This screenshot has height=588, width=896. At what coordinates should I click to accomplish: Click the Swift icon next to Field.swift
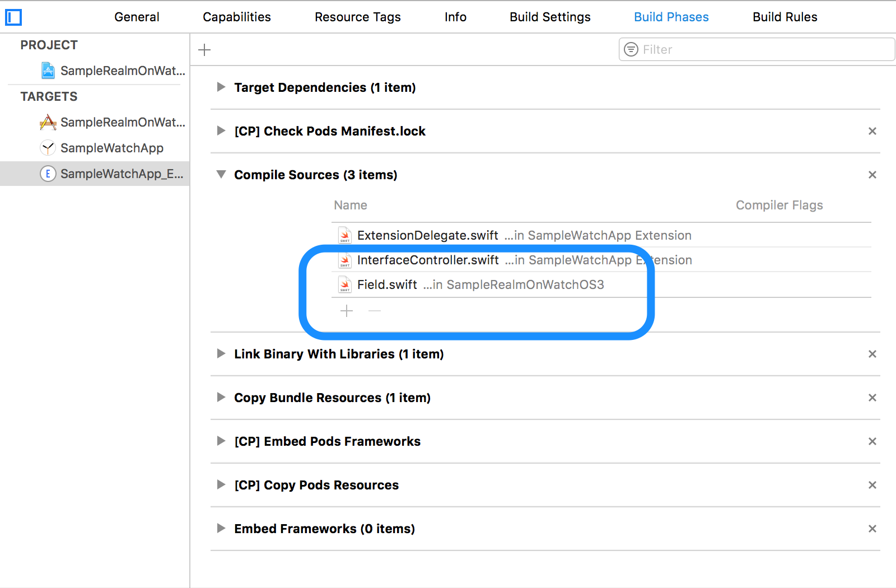click(x=344, y=284)
